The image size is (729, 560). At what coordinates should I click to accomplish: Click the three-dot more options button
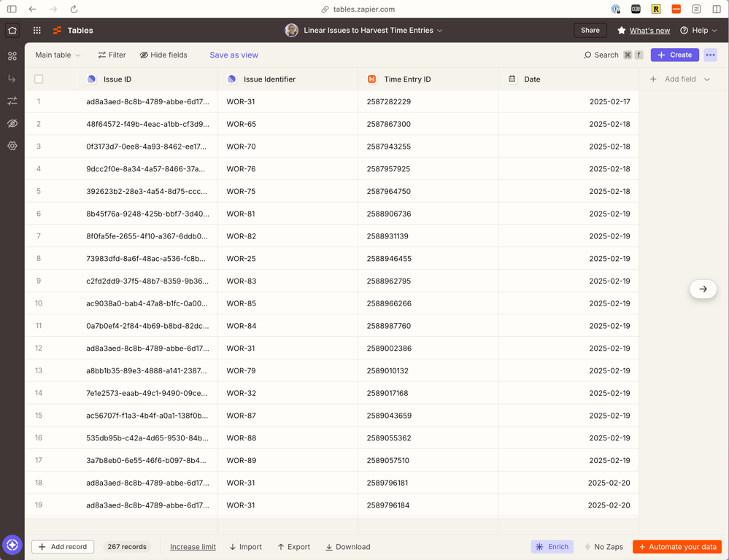pos(711,55)
